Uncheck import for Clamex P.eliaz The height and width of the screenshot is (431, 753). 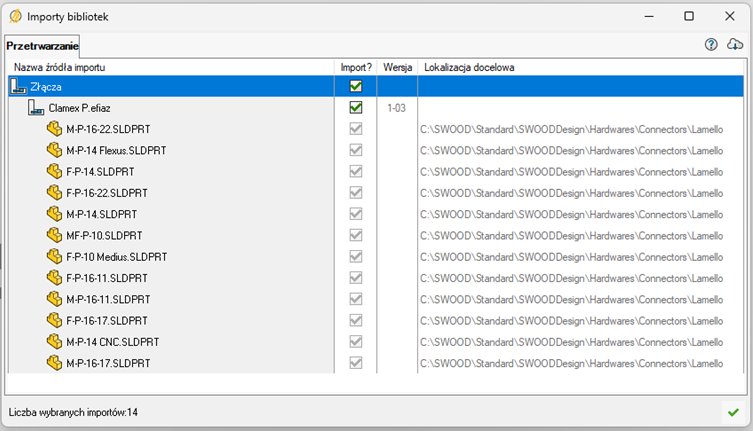[355, 108]
